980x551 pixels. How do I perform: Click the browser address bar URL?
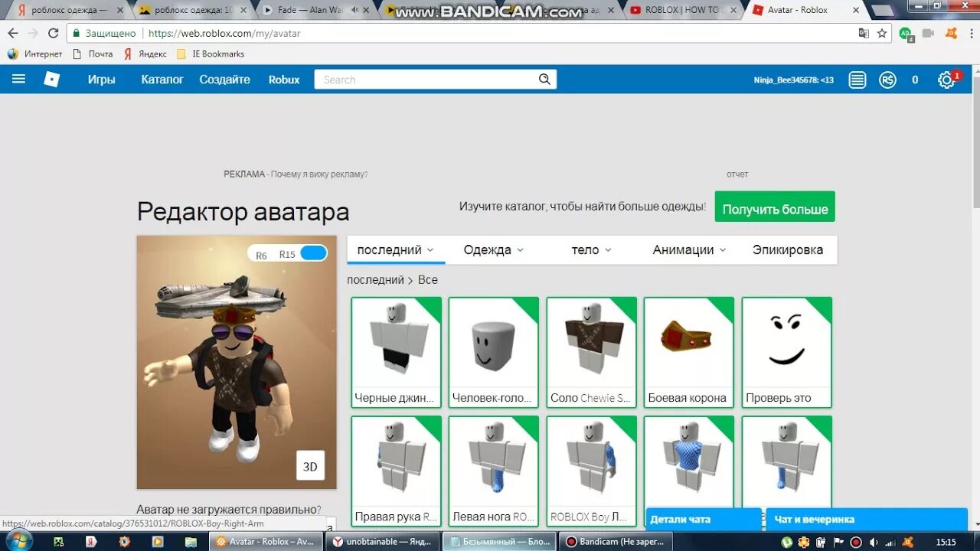click(224, 33)
